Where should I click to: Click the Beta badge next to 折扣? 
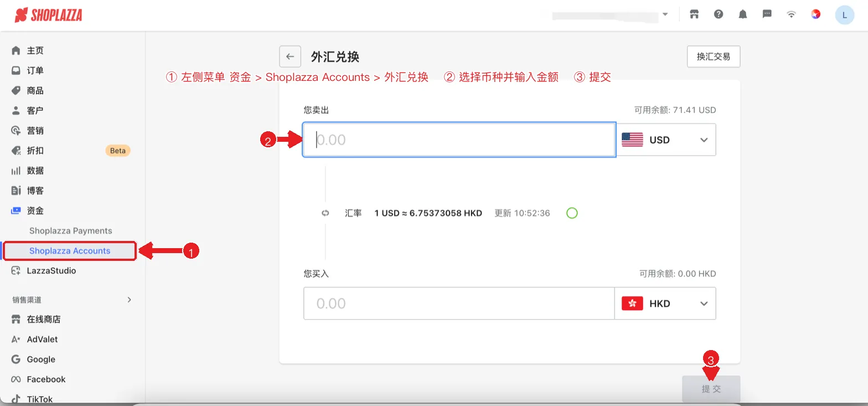tap(118, 151)
